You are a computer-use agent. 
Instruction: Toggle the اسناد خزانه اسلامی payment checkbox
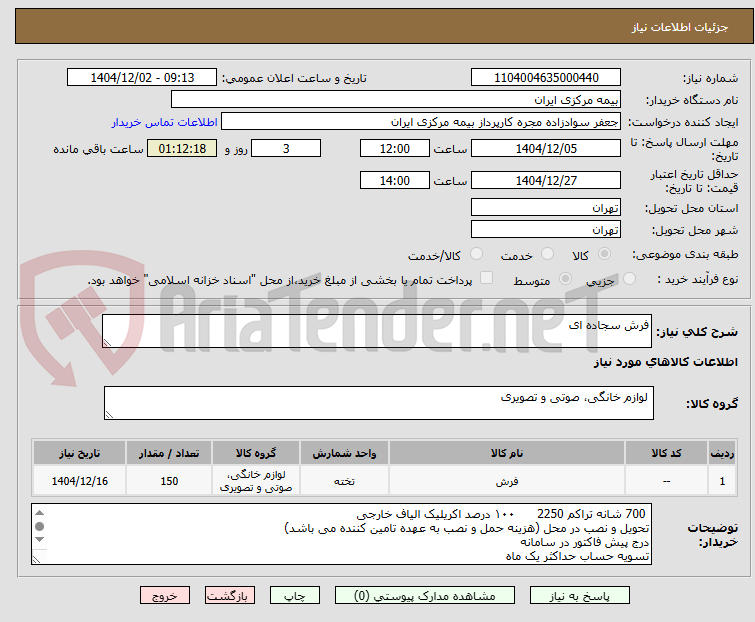pyautogui.click(x=487, y=278)
